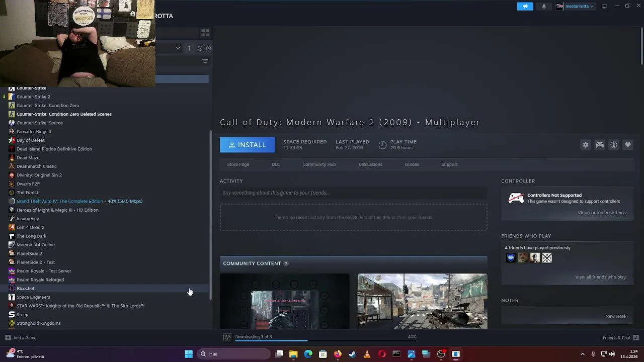Toggle the recent activity clock filter
Screen dimensions: 644x362
pyautogui.click(x=200, y=48)
